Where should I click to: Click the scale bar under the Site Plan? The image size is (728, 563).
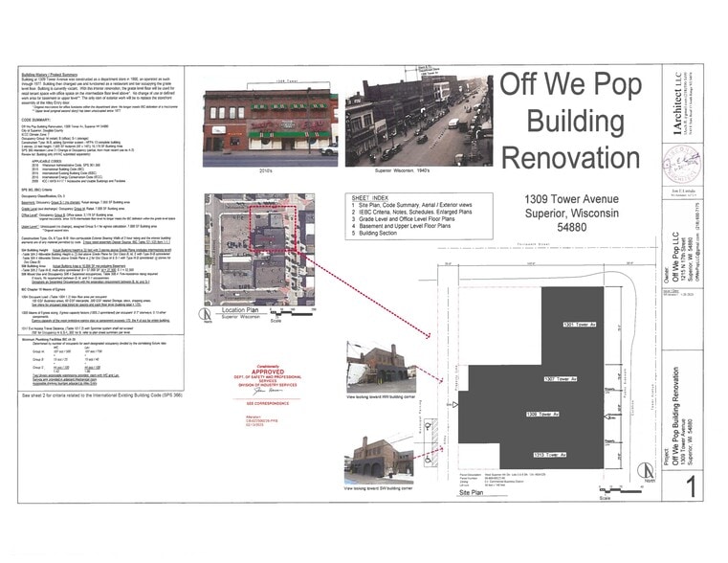[620, 490]
